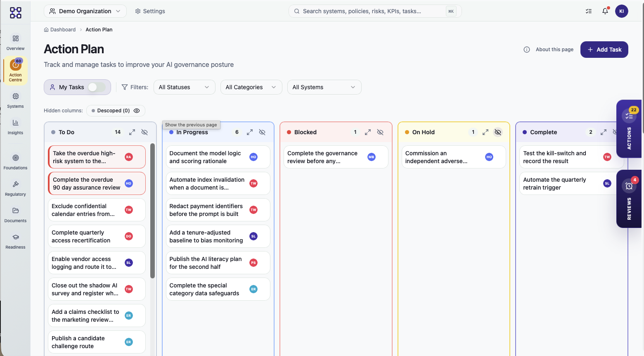Hide the In Progress column
Screen dimensions: 644x356
click(262, 132)
